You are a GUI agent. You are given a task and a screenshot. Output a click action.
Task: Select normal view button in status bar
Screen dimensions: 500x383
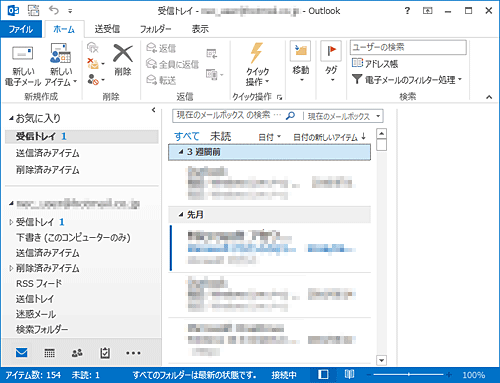pyautogui.click(x=323, y=375)
